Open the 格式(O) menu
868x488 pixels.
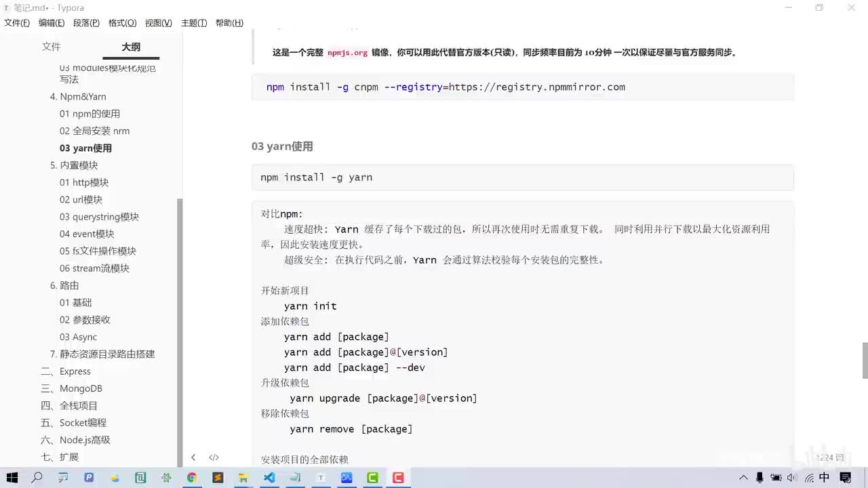click(122, 23)
